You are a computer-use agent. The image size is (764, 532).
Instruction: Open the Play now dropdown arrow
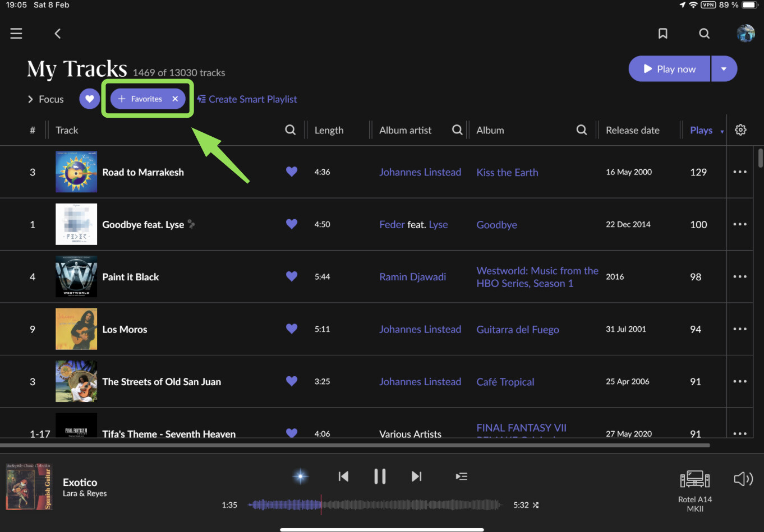(724, 69)
